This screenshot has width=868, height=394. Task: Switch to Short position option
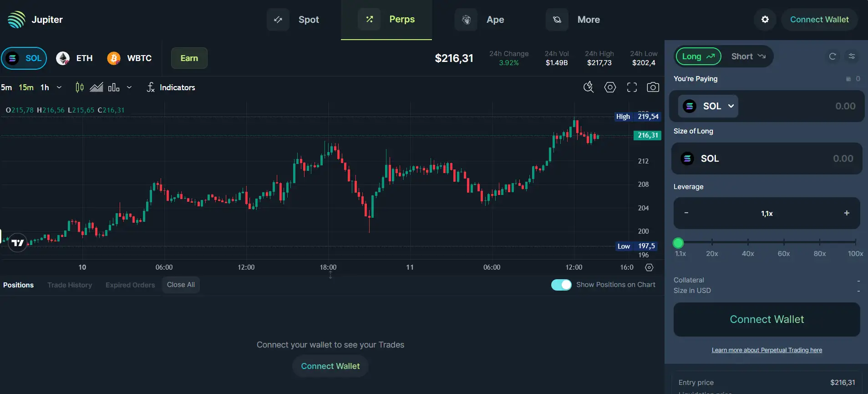748,56
